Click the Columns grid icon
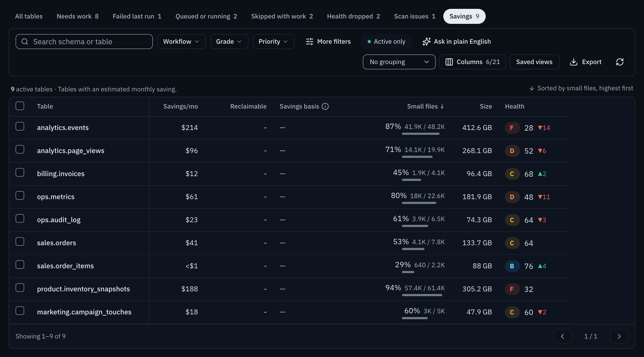 [x=449, y=62]
